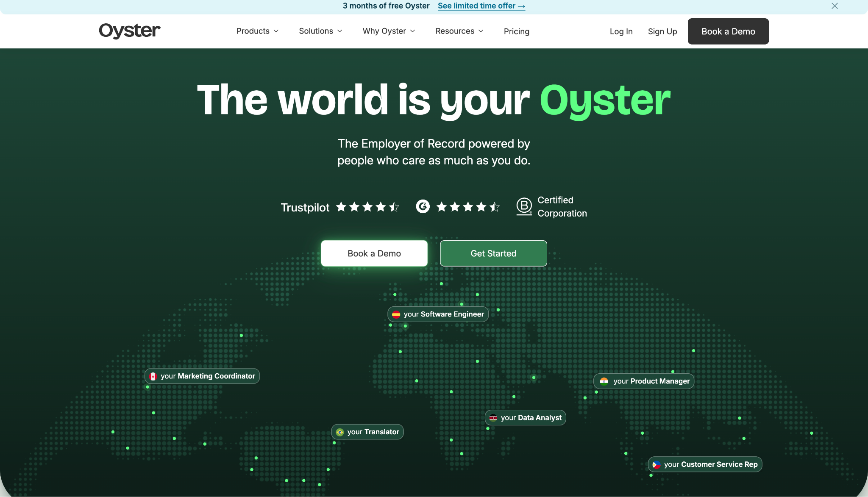Click the Brazil flag icon on Translator

click(340, 432)
